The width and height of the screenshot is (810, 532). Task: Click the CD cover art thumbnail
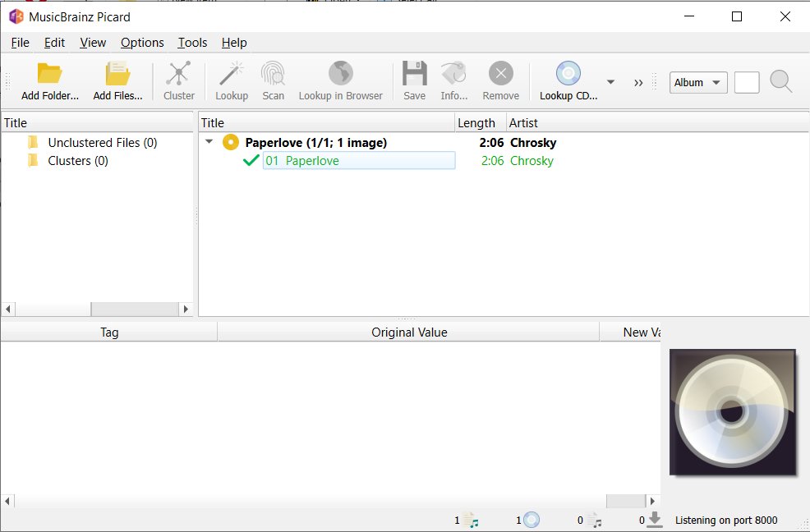coord(733,412)
